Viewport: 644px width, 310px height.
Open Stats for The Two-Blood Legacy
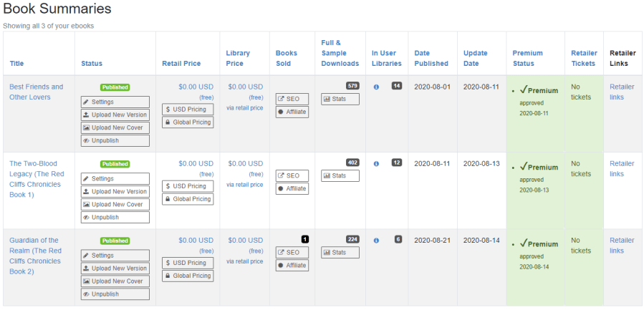[x=340, y=175]
